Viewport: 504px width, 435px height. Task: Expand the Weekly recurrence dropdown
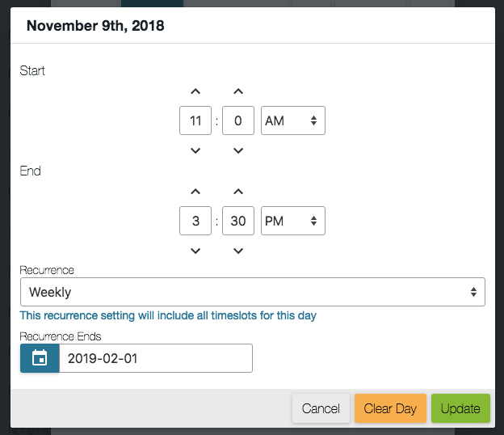(252, 292)
